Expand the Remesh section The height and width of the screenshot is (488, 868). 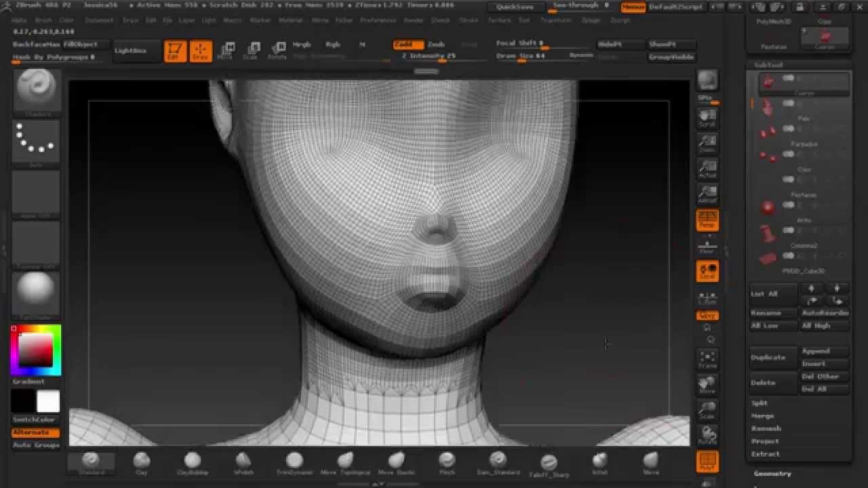click(766, 428)
